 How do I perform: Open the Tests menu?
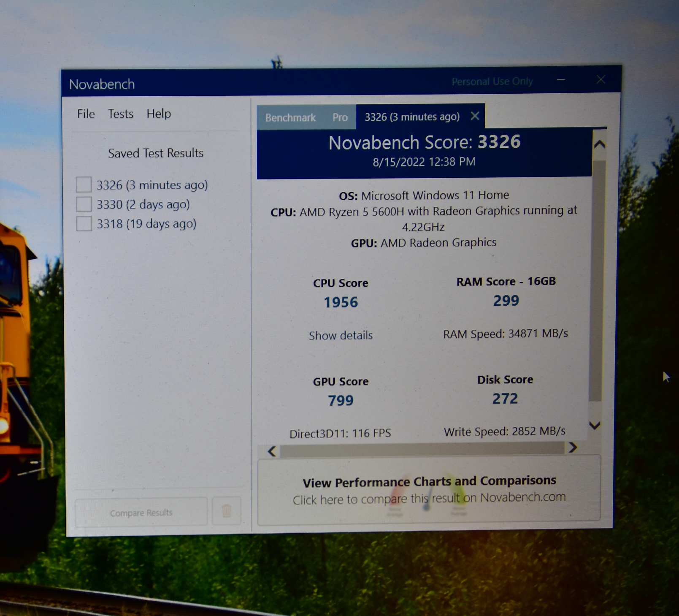[x=120, y=114]
